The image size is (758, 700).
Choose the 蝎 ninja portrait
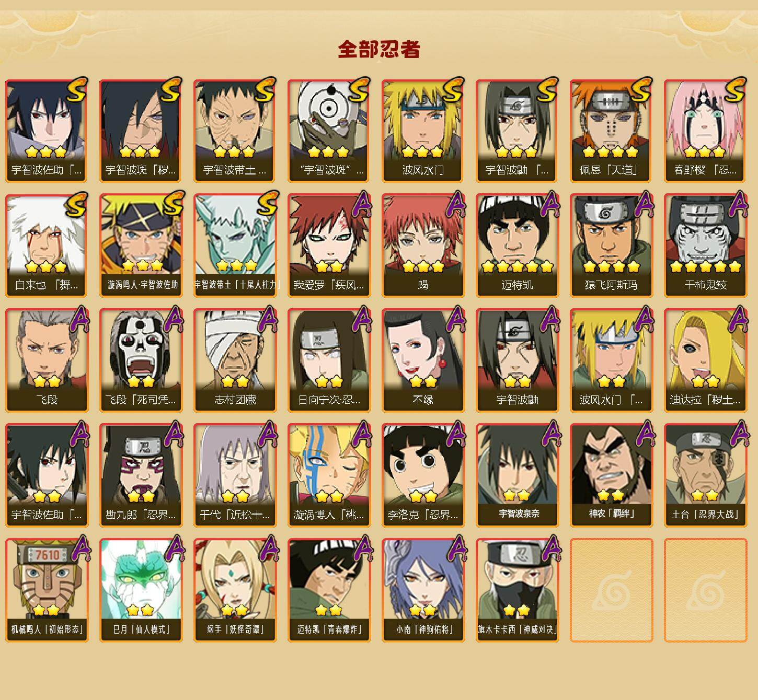coord(423,246)
